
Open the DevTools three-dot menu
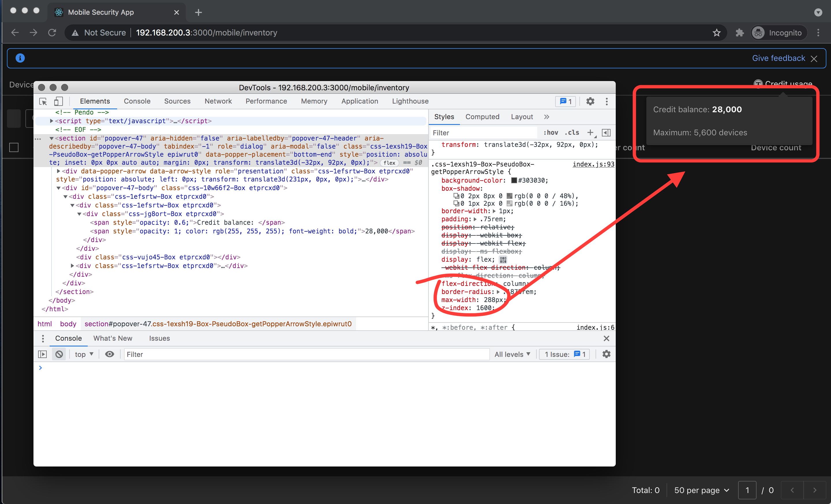coord(607,102)
